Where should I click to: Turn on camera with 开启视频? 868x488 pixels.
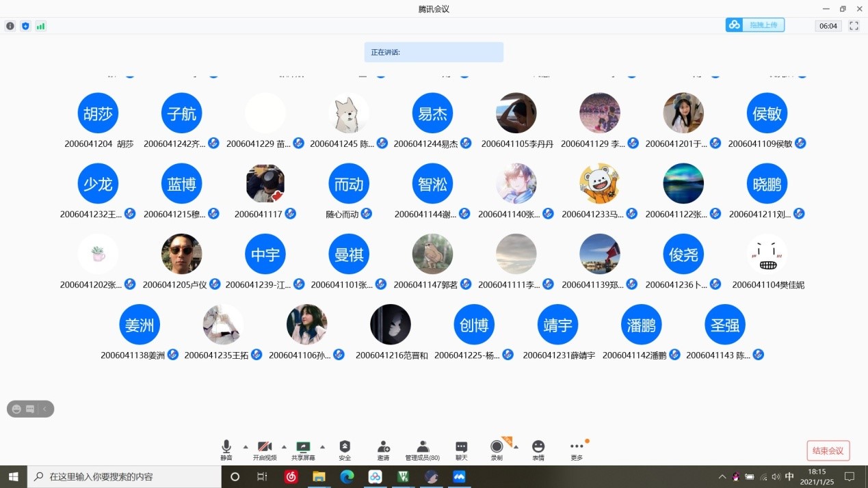265,449
